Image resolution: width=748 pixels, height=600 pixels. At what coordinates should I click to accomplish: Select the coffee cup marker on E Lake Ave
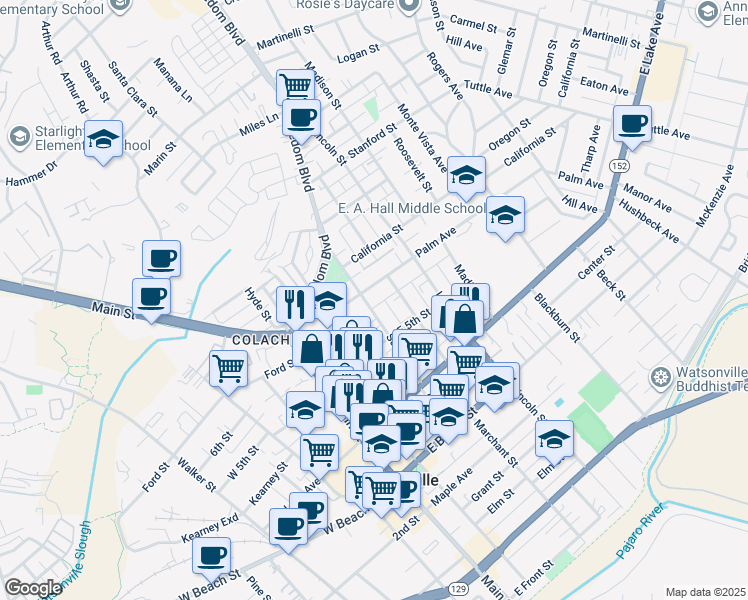coord(632,124)
